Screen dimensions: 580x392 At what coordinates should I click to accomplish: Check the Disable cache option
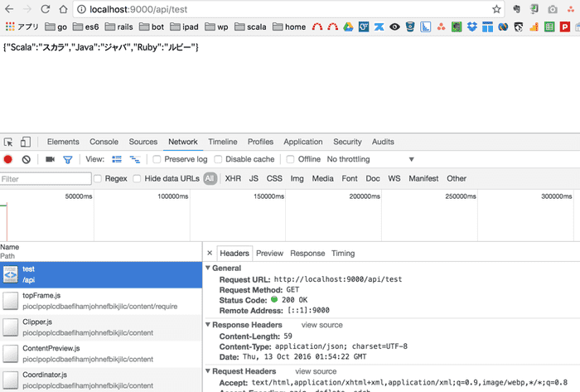click(219, 159)
